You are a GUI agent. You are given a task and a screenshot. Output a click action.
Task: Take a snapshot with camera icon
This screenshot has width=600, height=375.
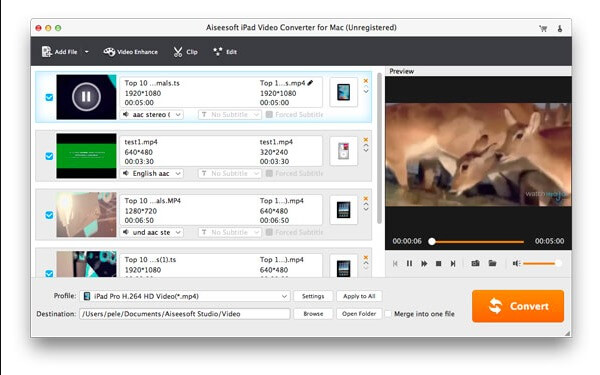(x=475, y=263)
